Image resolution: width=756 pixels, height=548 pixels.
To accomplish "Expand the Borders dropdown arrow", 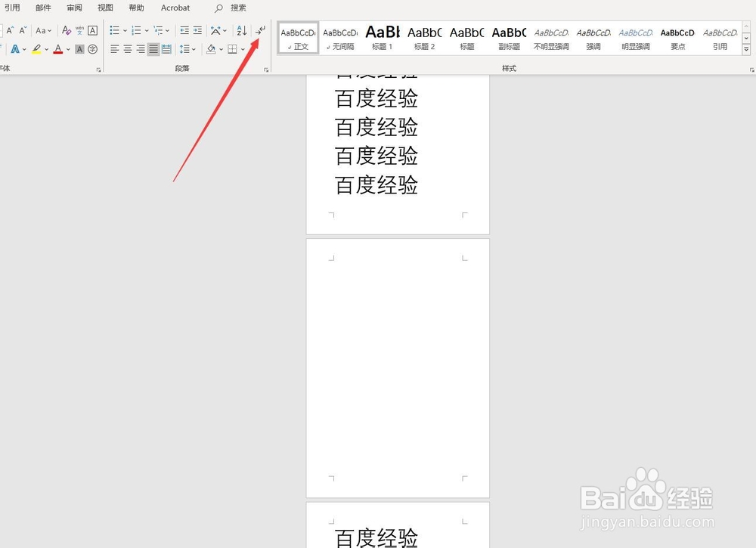I will (243, 49).
